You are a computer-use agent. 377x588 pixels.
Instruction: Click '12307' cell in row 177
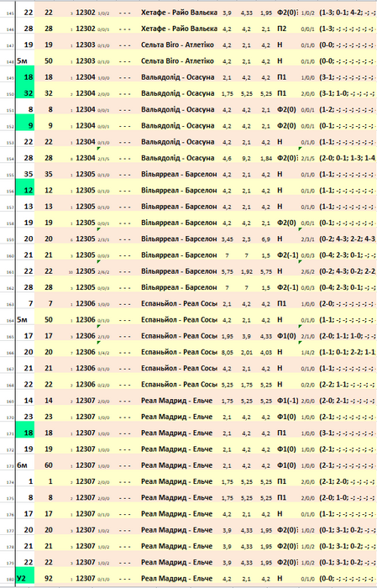[86, 530]
